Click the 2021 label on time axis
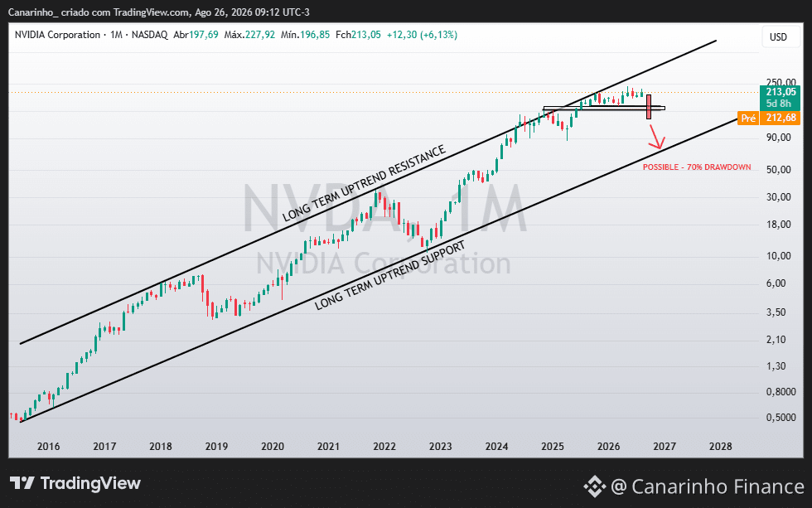Image resolution: width=812 pixels, height=508 pixels. pos(328,447)
